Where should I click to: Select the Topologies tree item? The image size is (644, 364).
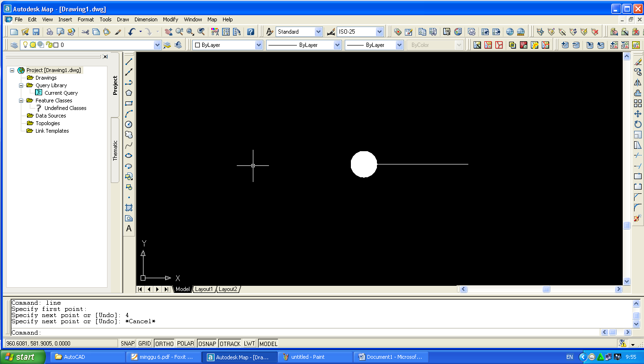(47, 123)
